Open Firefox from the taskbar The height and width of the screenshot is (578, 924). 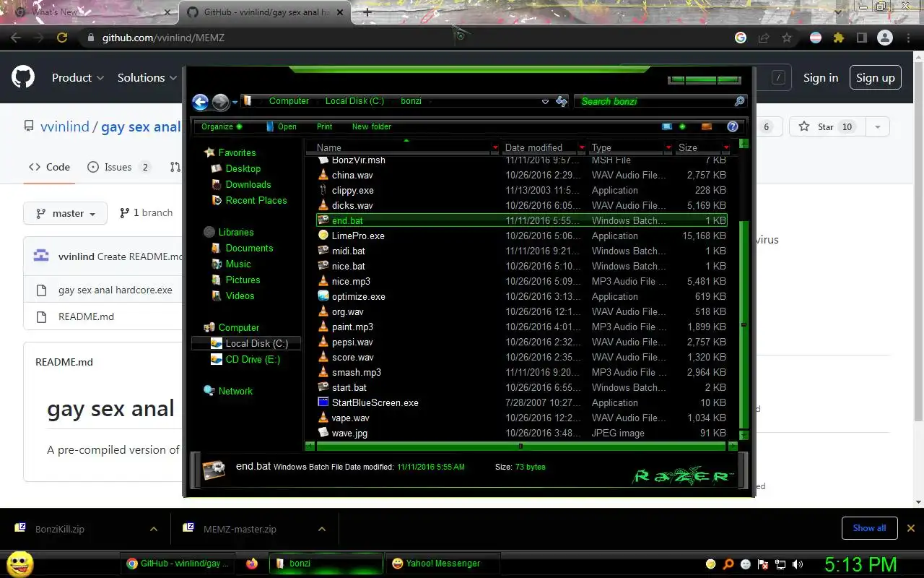pyautogui.click(x=252, y=564)
